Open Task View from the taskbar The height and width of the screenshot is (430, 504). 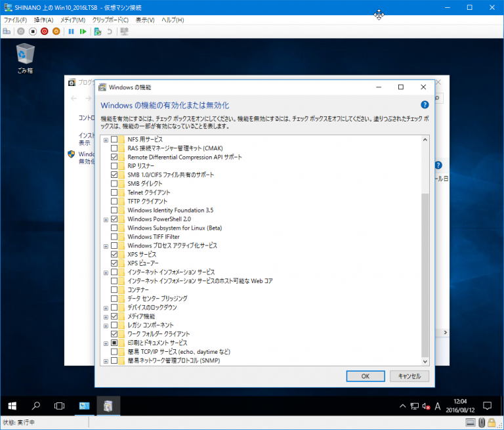(60, 406)
